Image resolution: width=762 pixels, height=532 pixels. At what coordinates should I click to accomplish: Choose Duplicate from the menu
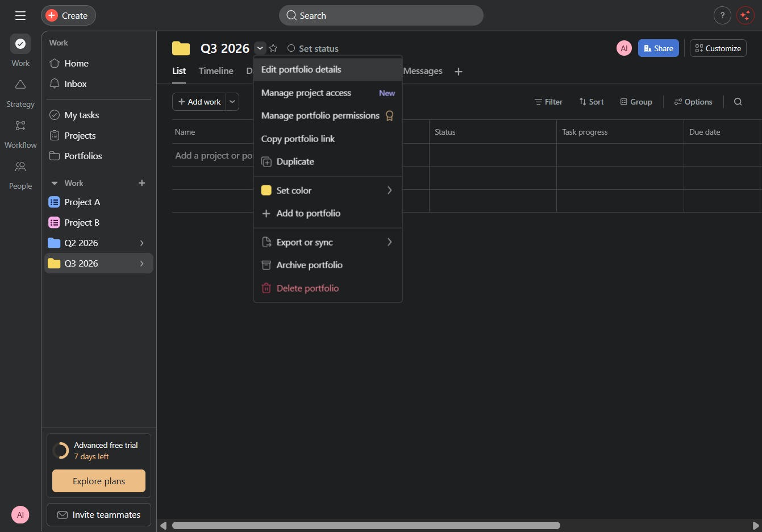tap(328, 161)
